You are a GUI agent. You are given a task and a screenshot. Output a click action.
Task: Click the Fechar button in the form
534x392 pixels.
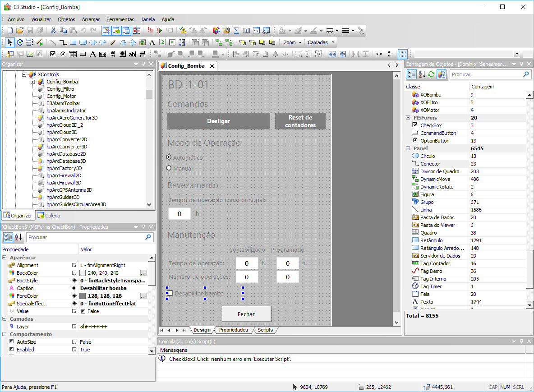[x=246, y=314]
